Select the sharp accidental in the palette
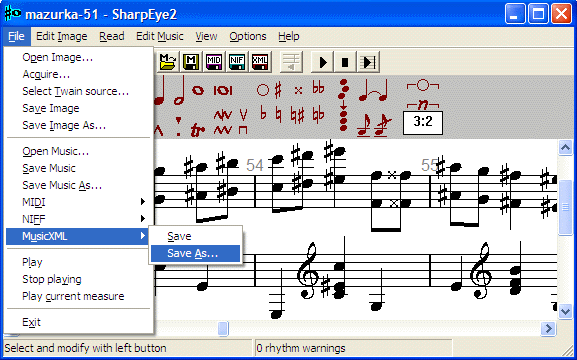The image size is (577, 360). pos(278,89)
